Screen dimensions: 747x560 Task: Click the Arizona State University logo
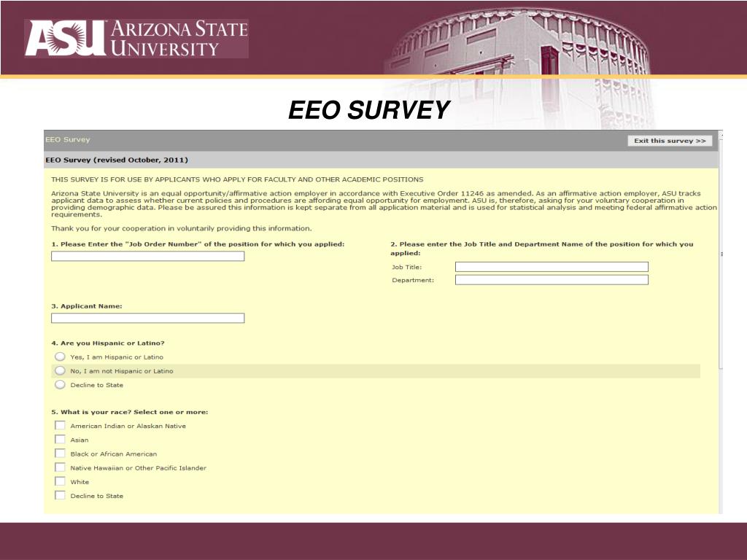136,39
